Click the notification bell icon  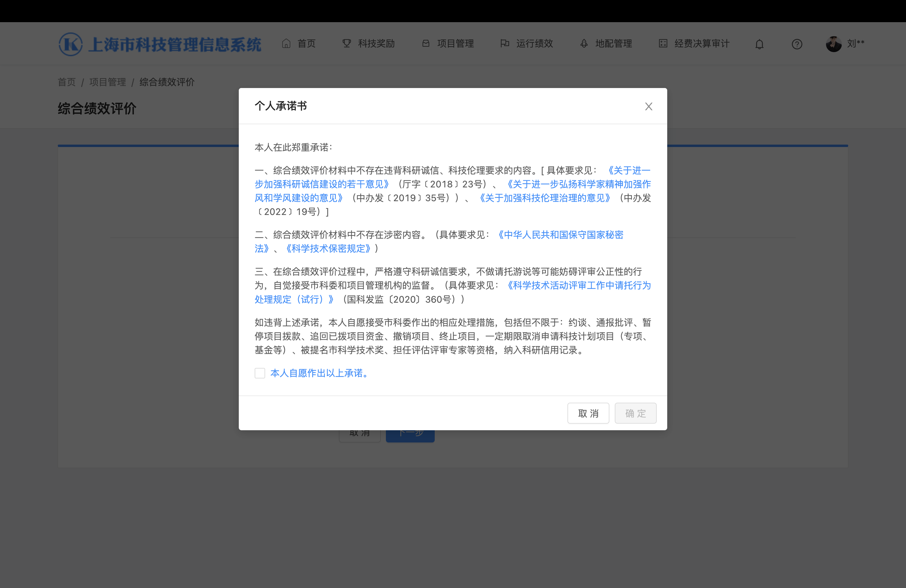[759, 44]
